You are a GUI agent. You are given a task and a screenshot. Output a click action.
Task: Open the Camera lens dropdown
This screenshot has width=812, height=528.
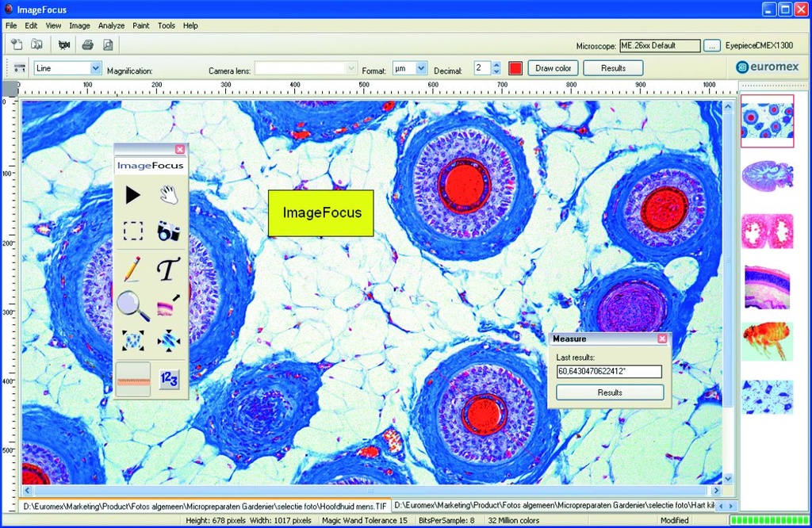point(351,68)
